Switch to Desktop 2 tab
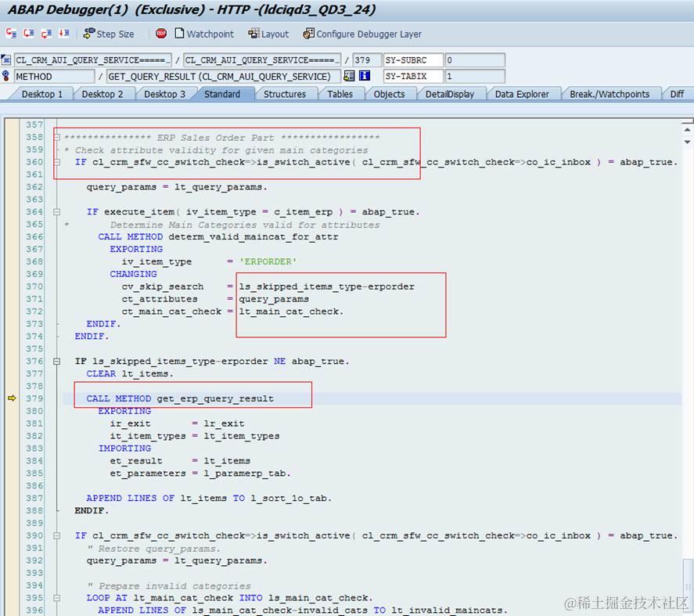The image size is (694, 616). coord(102,94)
